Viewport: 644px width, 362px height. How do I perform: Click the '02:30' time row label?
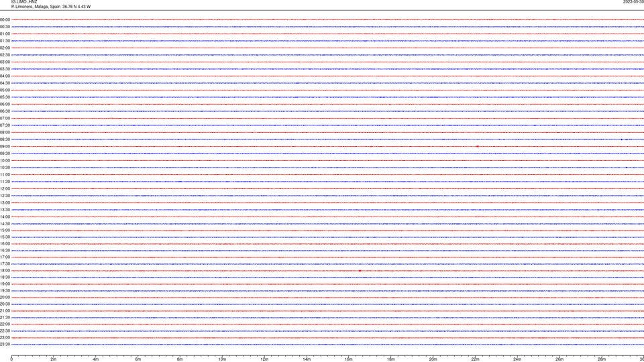point(5,55)
